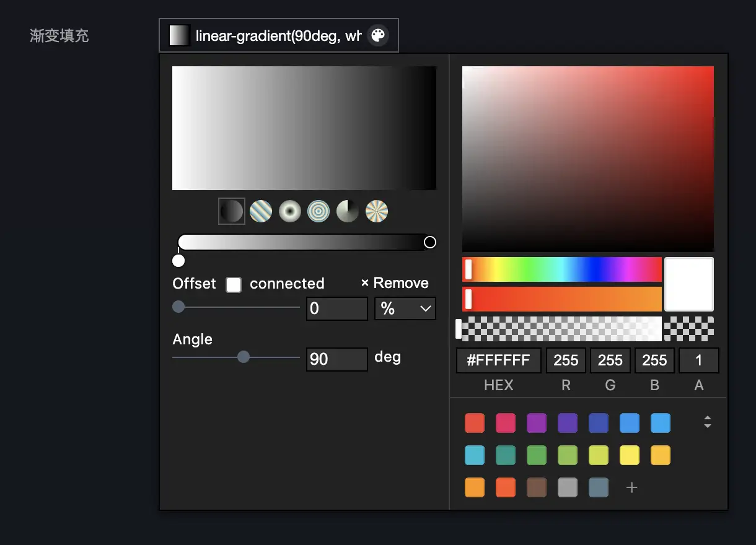Select the radial gradient type icon
756x545 pixels.
(x=290, y=211)
